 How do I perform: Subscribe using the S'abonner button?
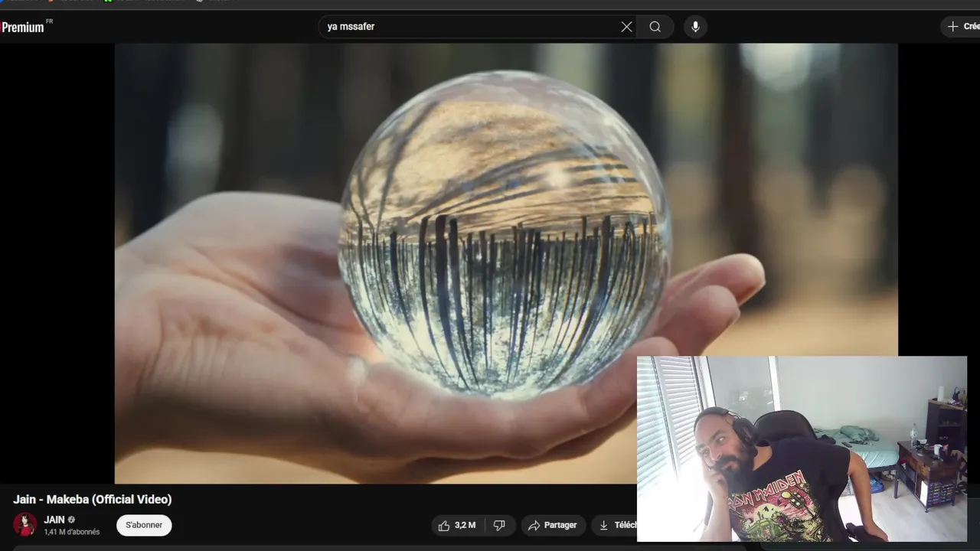coord(144,525)
